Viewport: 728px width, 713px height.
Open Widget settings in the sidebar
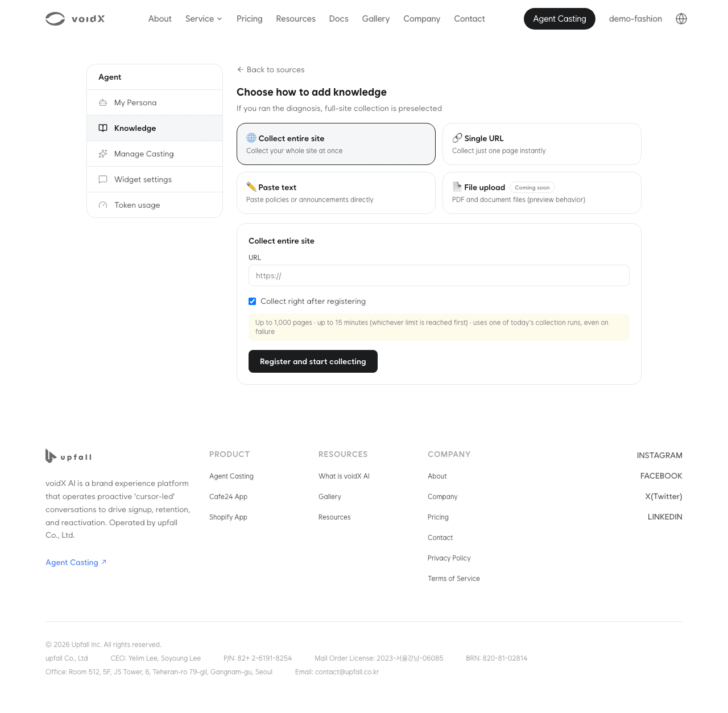[155, 179]
